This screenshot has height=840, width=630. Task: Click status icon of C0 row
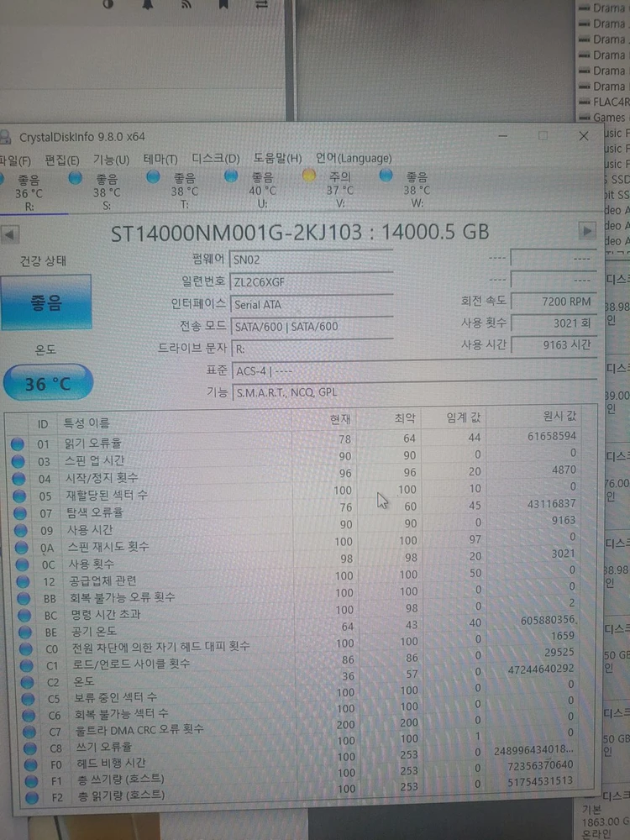pos(26,649)
